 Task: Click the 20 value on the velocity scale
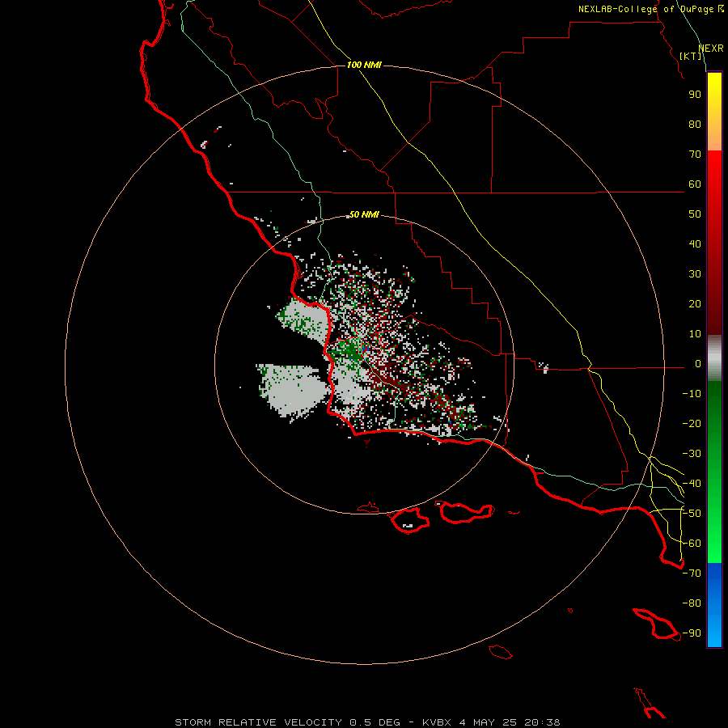click(695, 303)
